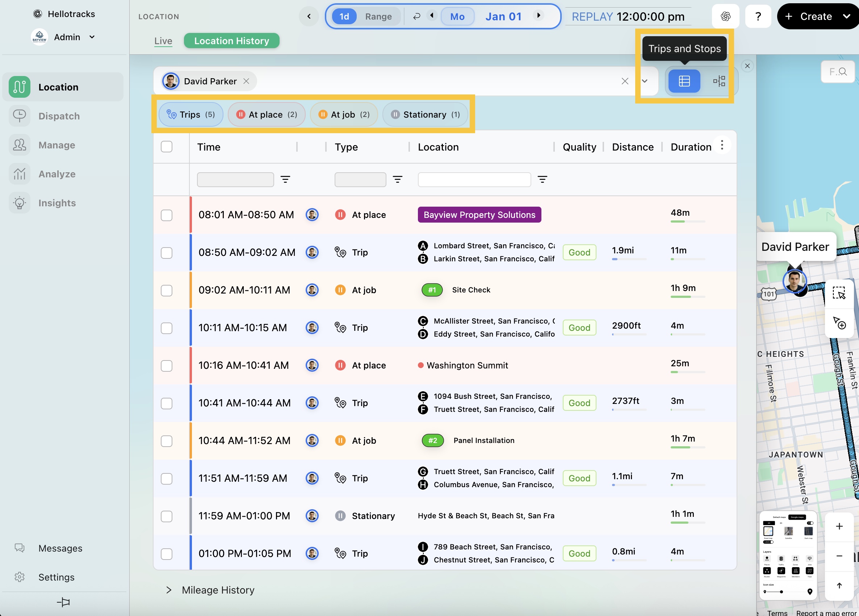Open the Admin account dropdown
859x616 pixels.
(x=92, y=37)
